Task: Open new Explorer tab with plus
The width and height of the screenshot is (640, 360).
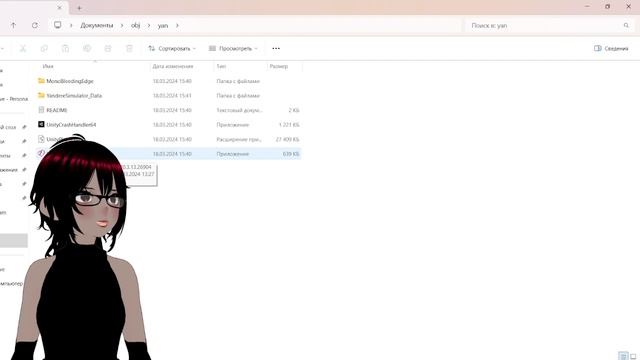Action: [79, 8]
